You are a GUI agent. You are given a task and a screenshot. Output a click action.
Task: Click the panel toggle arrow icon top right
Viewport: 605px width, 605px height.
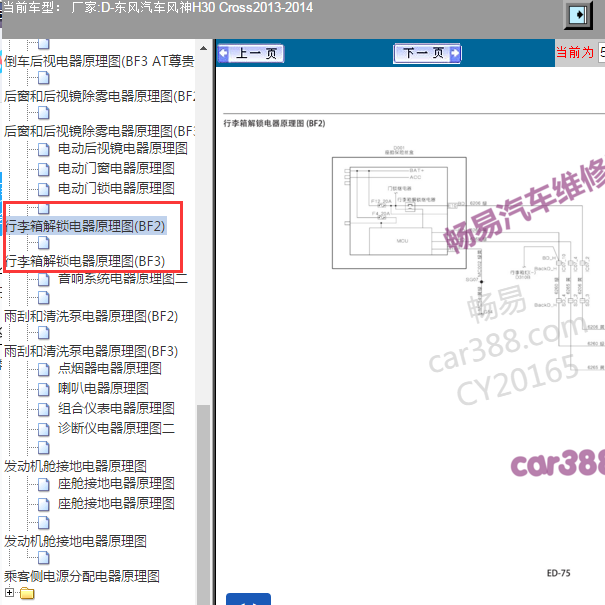[x=578, y=15]
